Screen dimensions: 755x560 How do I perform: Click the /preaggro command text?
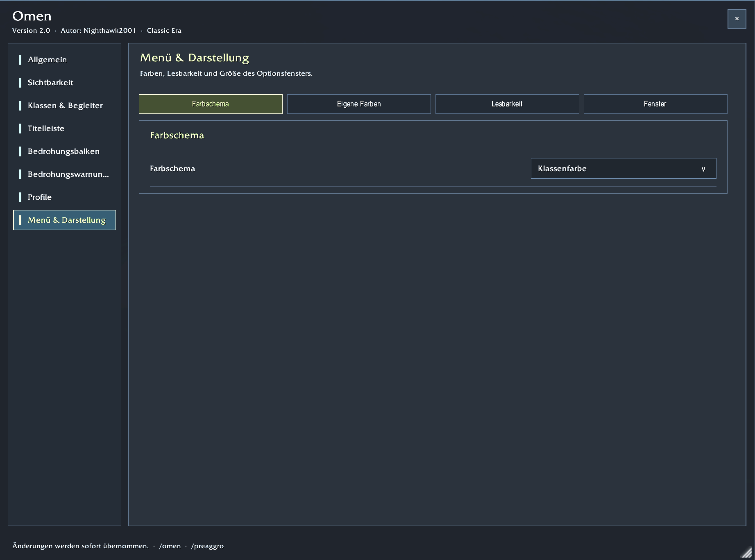tap(207, 546)
